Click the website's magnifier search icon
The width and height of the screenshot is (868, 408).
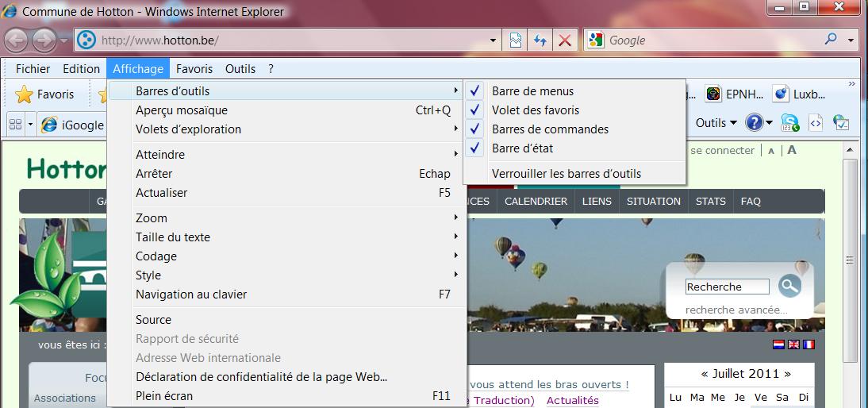[x=789, y=286]
